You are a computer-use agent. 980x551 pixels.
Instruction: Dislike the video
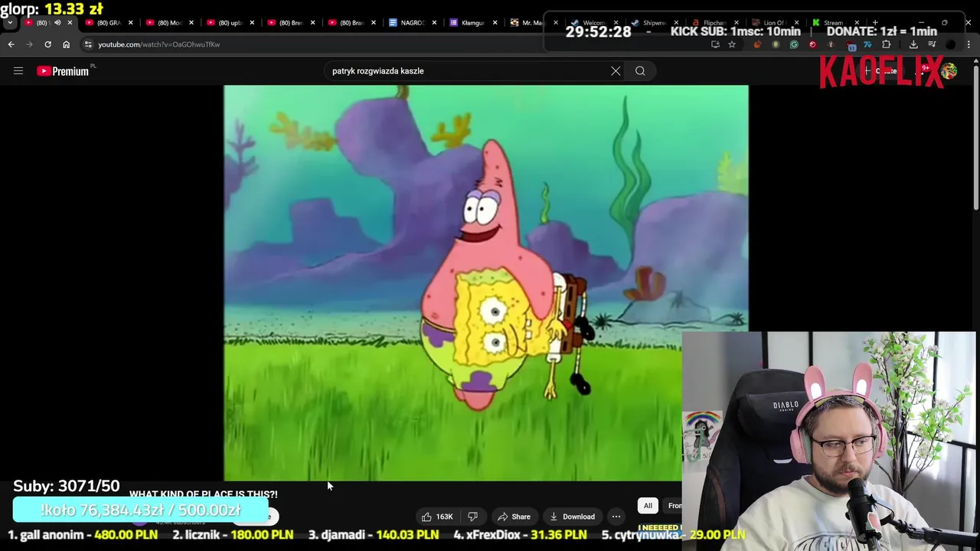pyautogui.click(x=472, y=517)
